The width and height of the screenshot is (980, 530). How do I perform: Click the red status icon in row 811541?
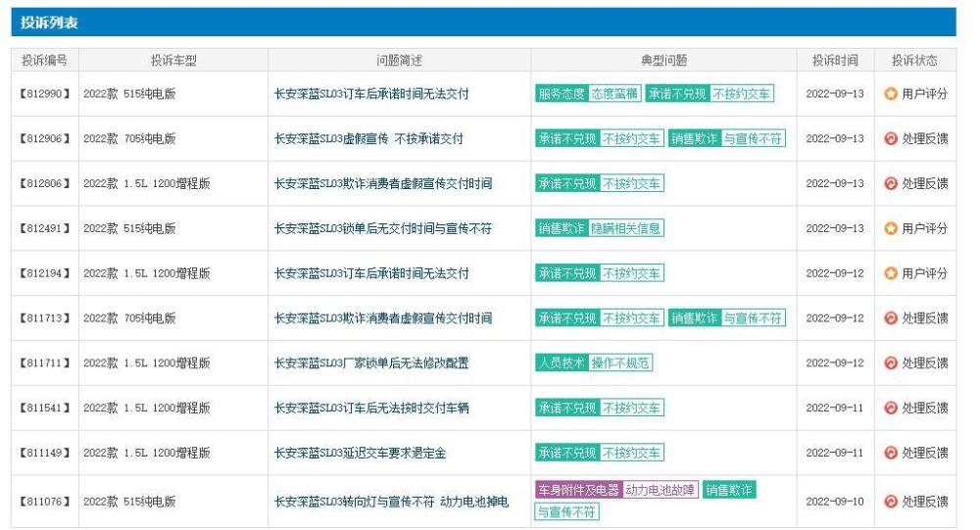pyautogui.click(x=891, y=409)
